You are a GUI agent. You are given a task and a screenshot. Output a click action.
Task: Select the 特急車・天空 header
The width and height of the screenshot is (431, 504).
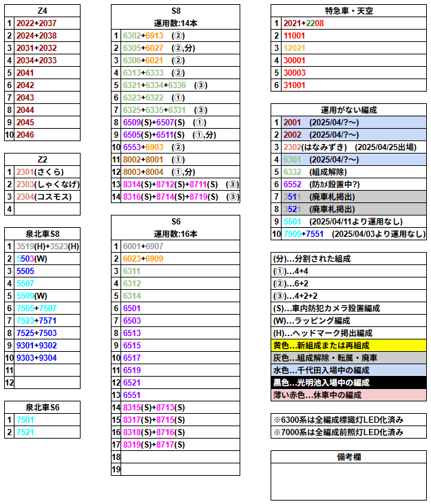[x=348, y=10]
